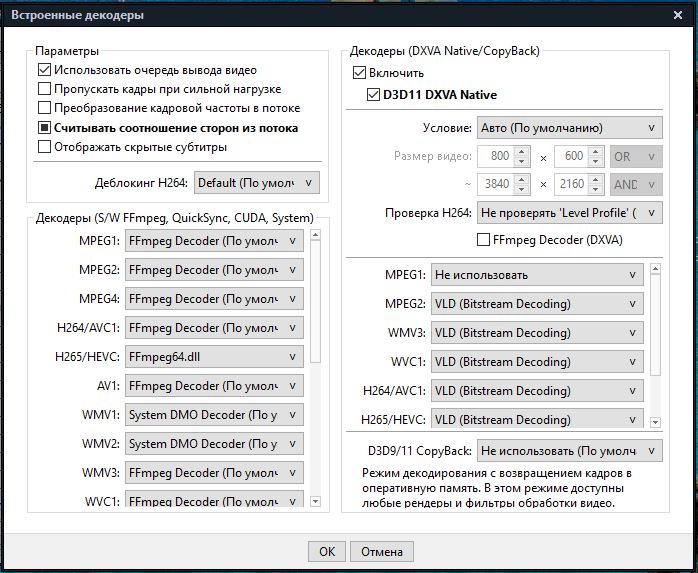Open the AV1 decoder dropdown
698x573 pixels.
[x=214, y=386]
